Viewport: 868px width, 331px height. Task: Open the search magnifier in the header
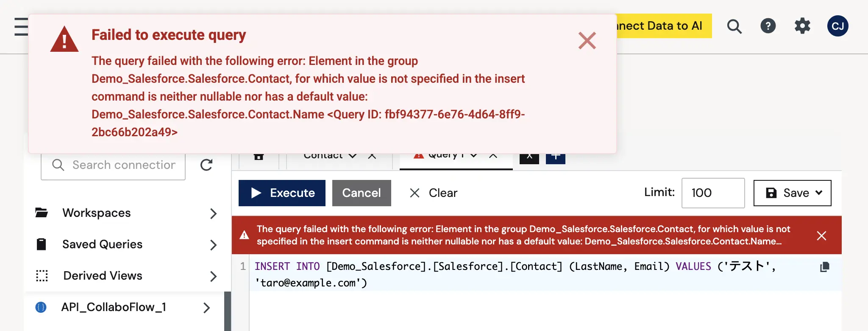point(734,26)
